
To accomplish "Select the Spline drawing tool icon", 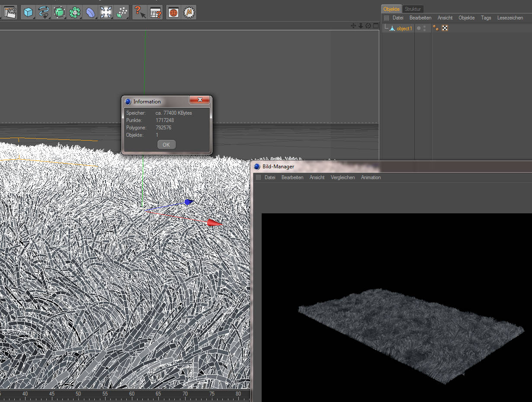I will (44, 13).
